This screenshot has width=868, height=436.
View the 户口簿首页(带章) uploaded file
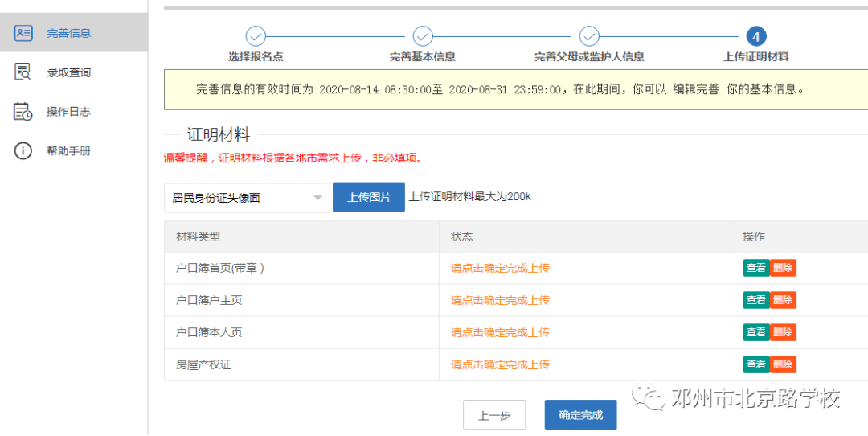tap(755, 268)
